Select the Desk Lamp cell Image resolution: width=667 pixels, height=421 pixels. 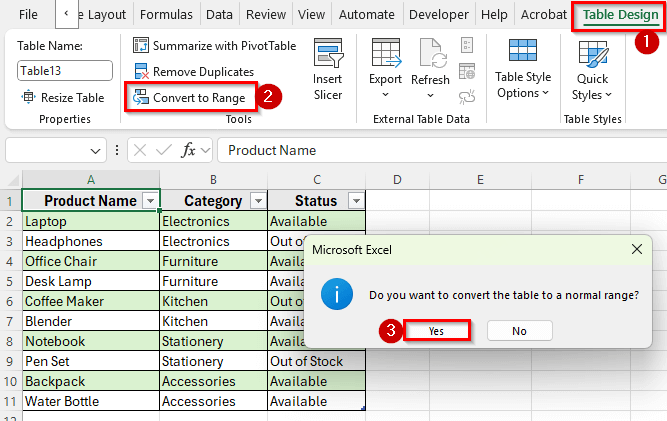[91, 281]
